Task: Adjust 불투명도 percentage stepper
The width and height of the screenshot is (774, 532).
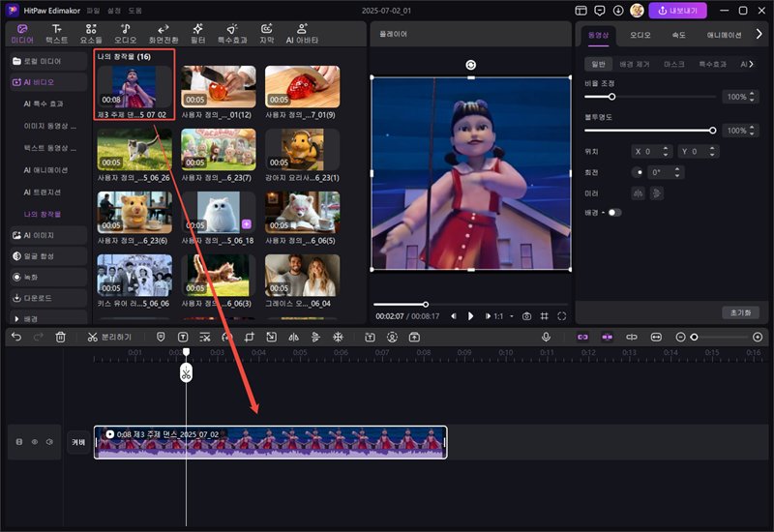Action: [752, 131]
